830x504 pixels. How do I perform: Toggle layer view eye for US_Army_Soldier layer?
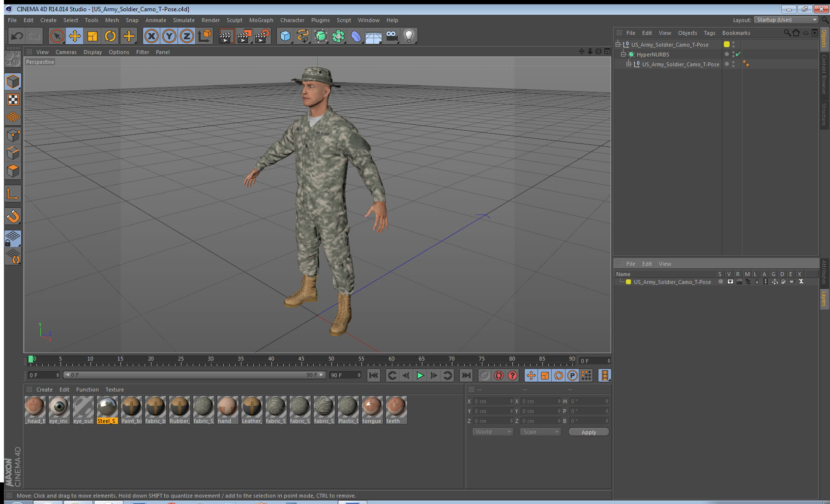[730, 282]
